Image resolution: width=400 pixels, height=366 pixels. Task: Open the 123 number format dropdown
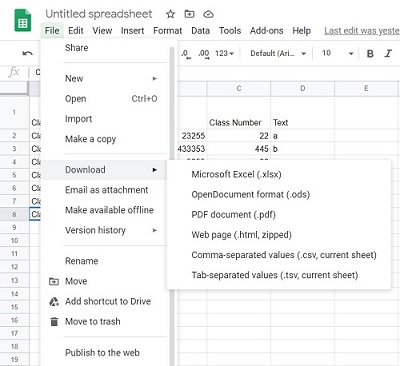[224, 53]
